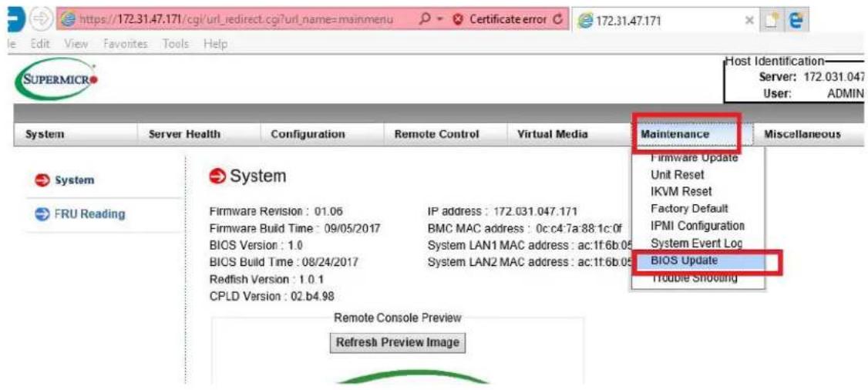Click the red arrow icon beside sidebar System

pyautogui.click(x=42, y=180)
